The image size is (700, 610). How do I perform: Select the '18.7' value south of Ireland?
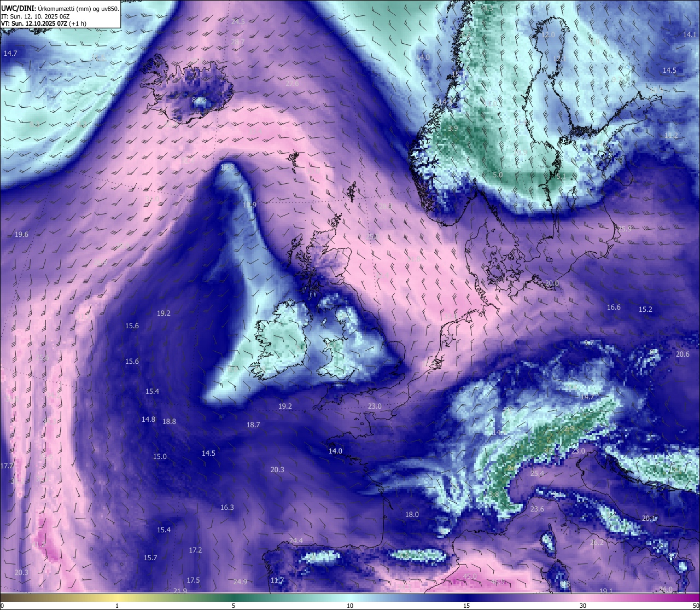click(253, 425)
